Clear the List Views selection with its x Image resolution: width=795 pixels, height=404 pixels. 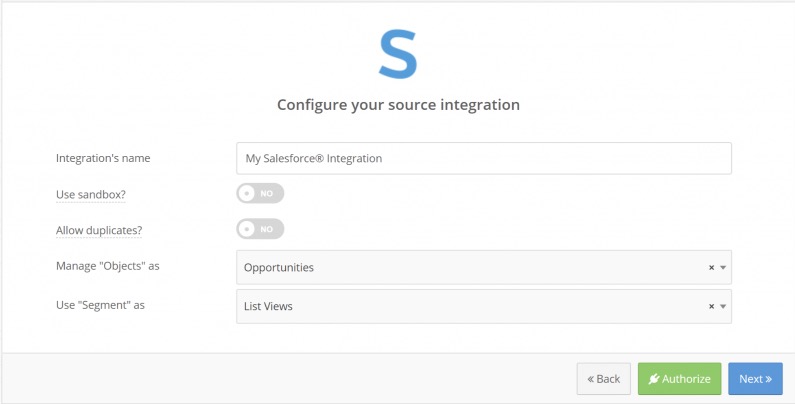point(711,307)
